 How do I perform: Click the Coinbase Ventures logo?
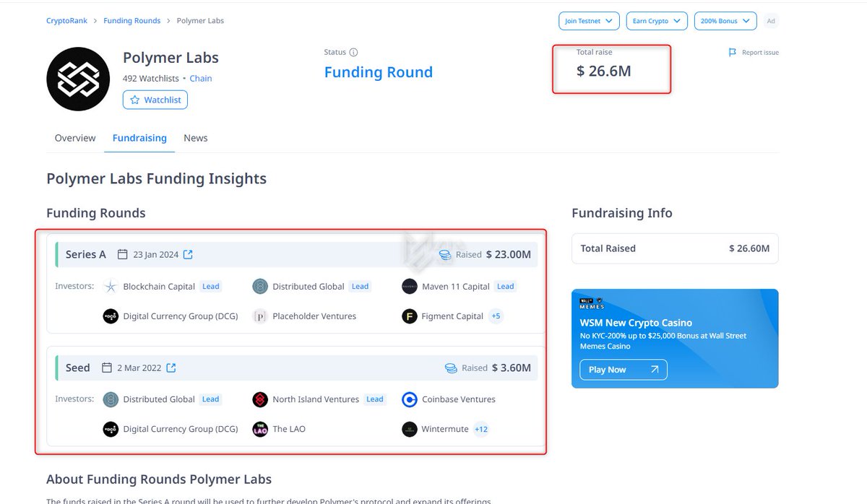point(410,399)
